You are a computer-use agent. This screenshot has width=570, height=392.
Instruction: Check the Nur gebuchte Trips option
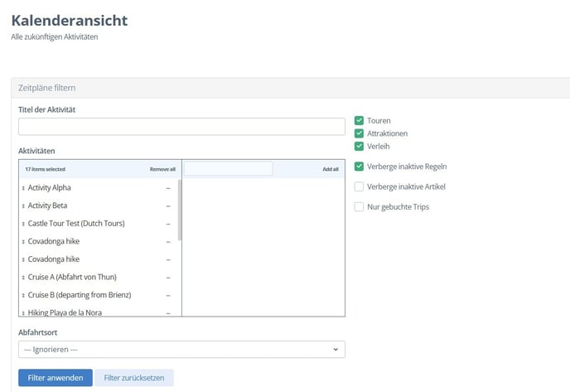[359, 206]
